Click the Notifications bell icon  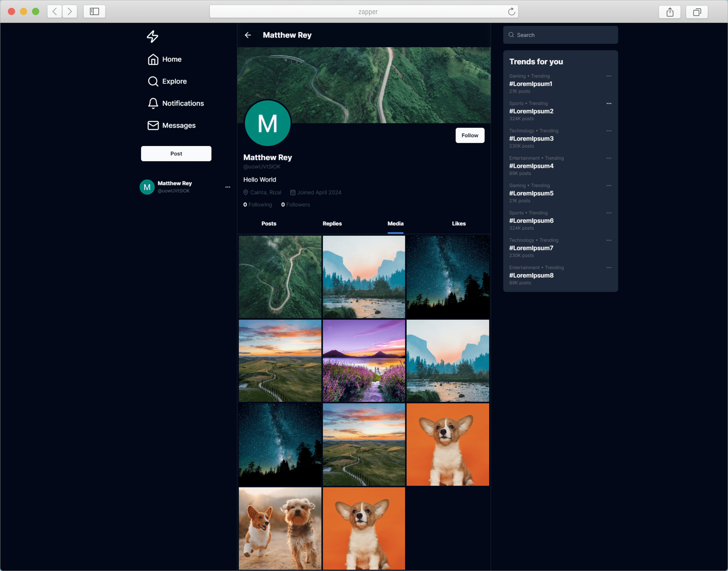152,103
